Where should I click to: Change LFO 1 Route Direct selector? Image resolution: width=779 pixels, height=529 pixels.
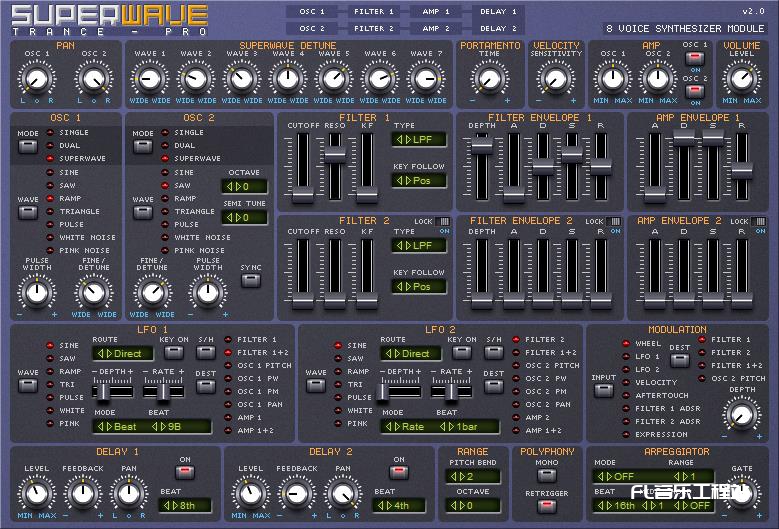pos(123,354)
